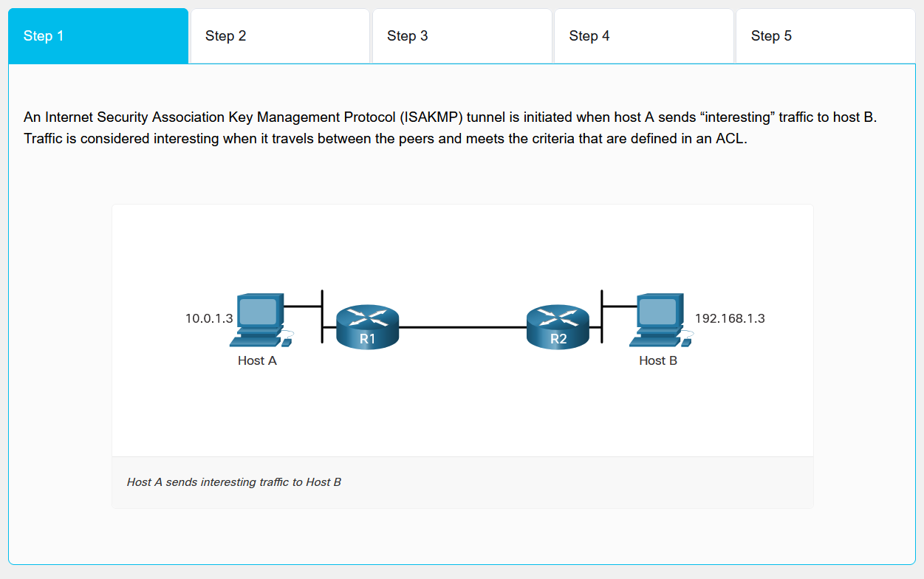
Task: Show the Step 5 tab
Action: (x=825, y=36)
